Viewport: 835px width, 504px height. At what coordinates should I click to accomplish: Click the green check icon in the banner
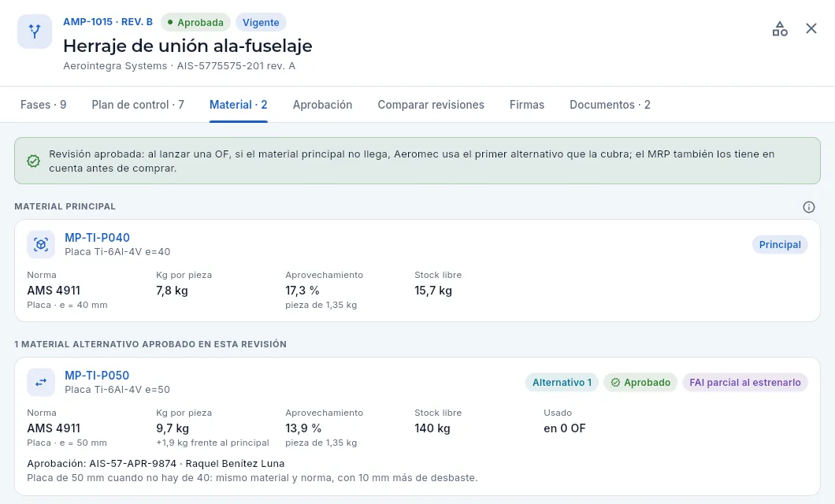click(x=34, y=161)
